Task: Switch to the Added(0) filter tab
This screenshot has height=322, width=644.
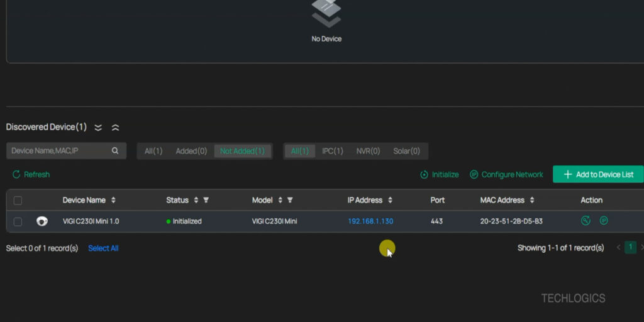Action: coord(191,151)
